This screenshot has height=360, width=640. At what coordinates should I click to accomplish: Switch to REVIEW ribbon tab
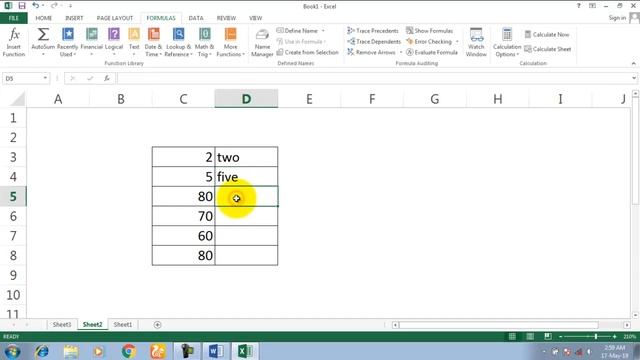point(226,18)
